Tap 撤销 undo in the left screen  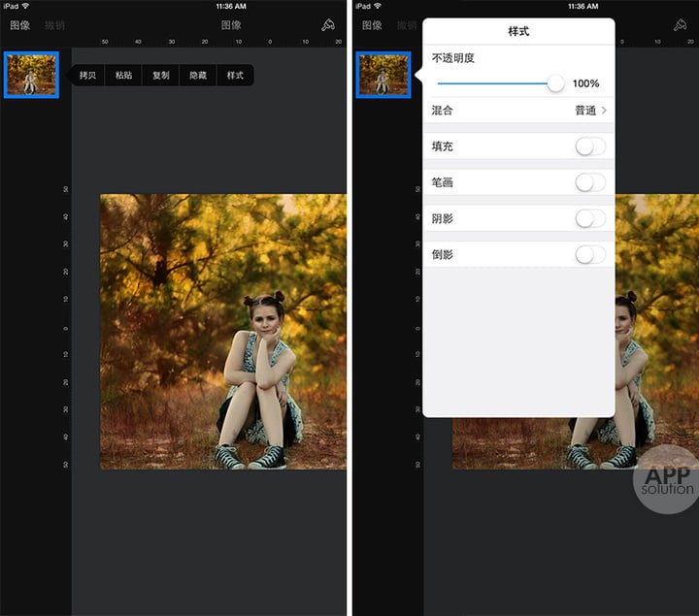pos(54,25)
